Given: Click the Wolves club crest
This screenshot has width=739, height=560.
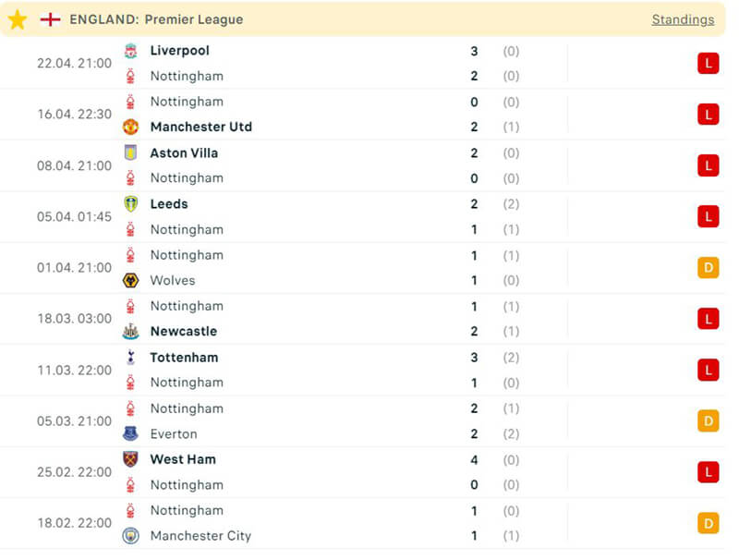Looking at the screenshot, I should tap(130, 280).
